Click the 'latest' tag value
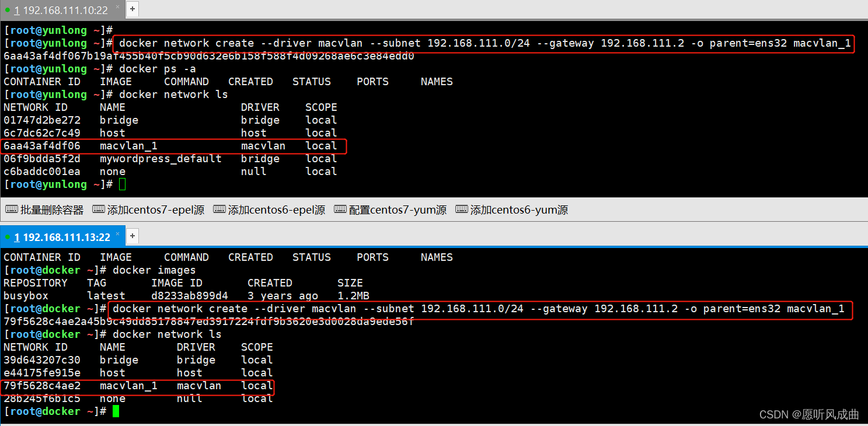868x426 pixels. (x=106, y=296)
